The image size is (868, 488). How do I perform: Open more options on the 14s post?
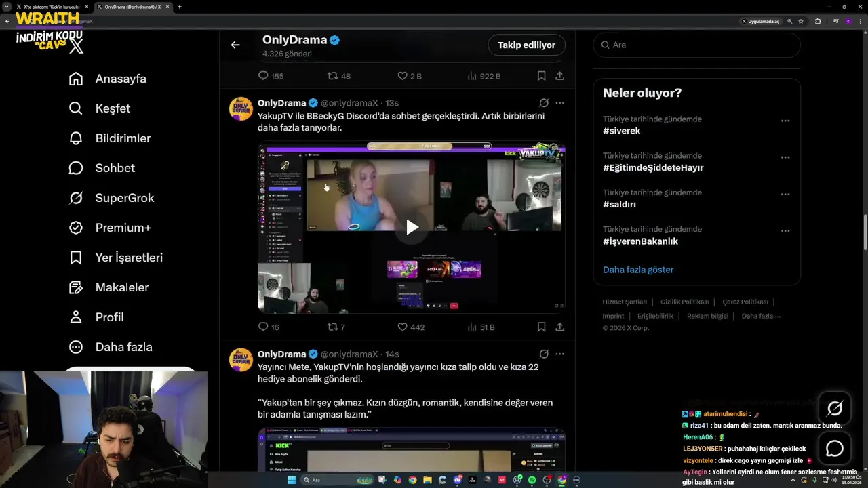(x=559, y=354)
